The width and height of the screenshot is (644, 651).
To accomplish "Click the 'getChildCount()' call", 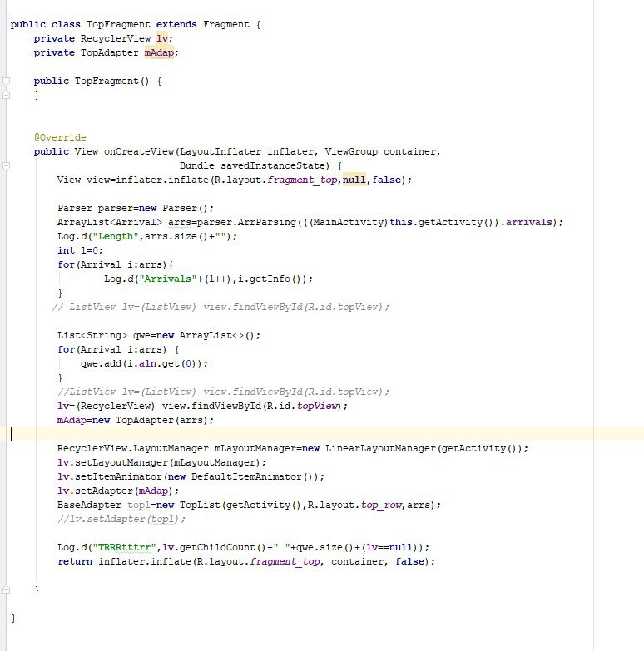I will click(223, 547).
